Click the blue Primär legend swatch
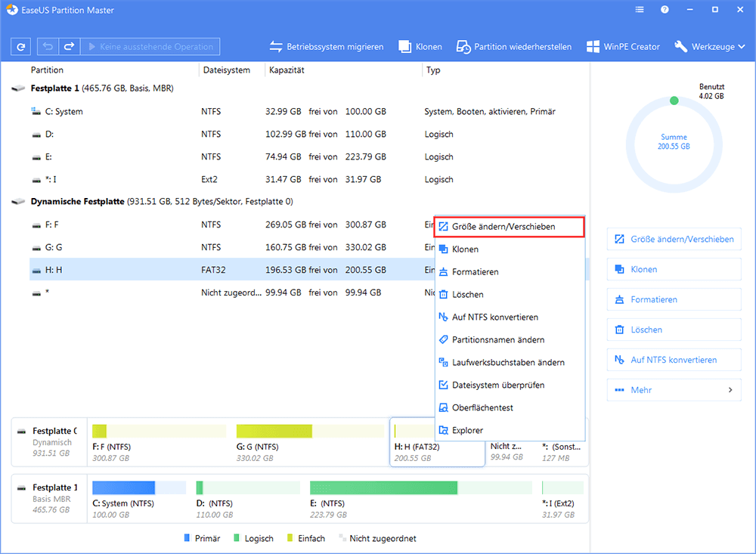Viewport: 756px width, 554px height. coord(187,537)
